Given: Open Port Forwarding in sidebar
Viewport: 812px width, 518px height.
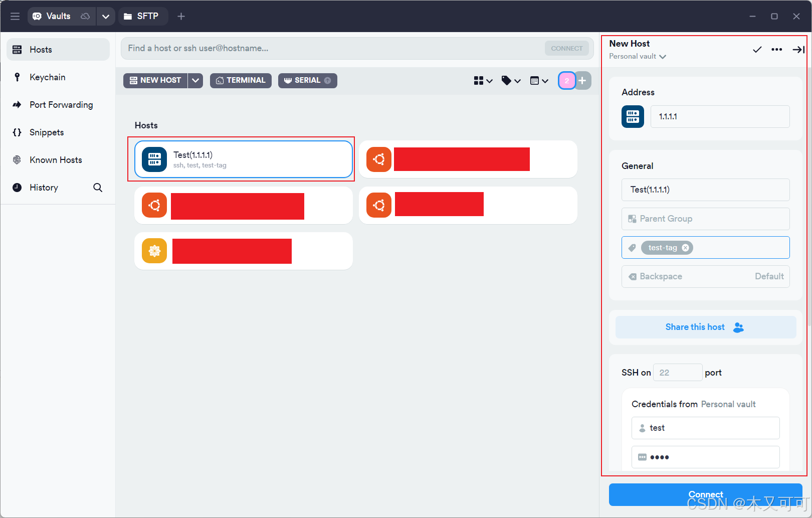Looking at the screenshot, I should (61, 105).
